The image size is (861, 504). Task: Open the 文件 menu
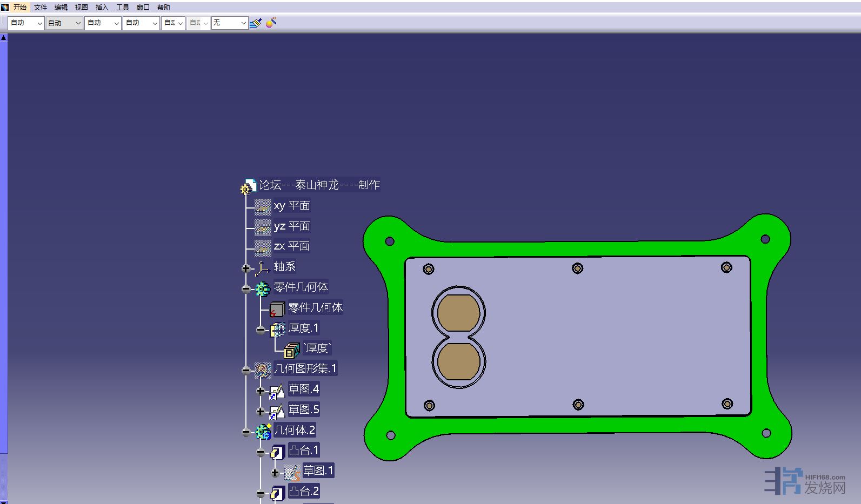pos(41,8)
